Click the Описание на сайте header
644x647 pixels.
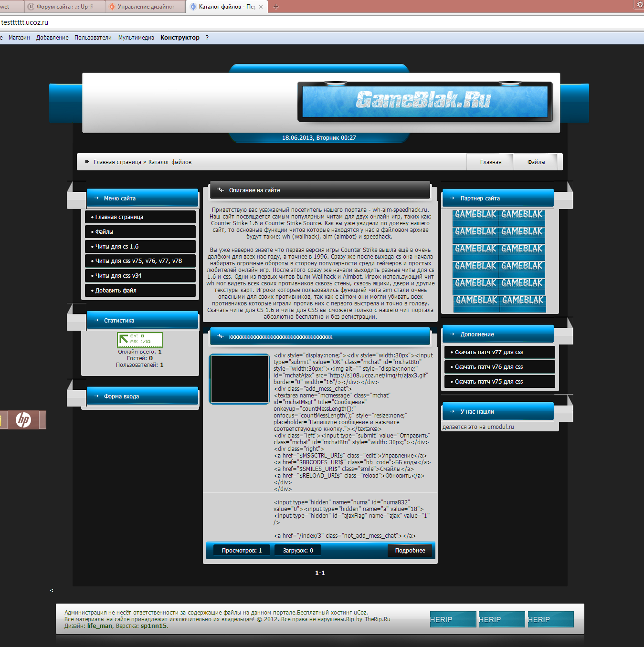tap(320, 190)
